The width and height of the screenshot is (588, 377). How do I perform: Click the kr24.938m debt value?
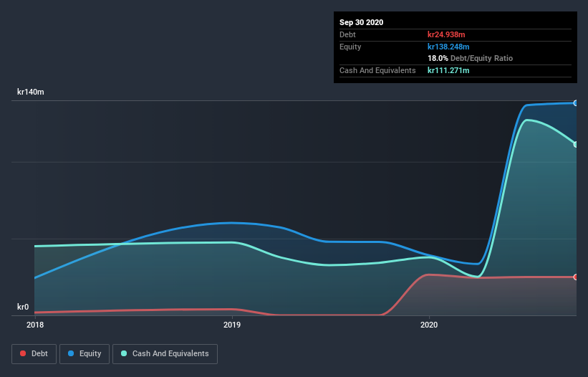pyautogui.click(x=446, y=34)
